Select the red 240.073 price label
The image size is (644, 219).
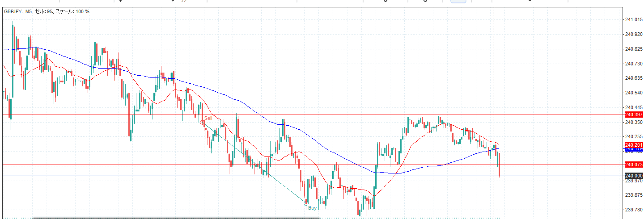coord(633,165)
